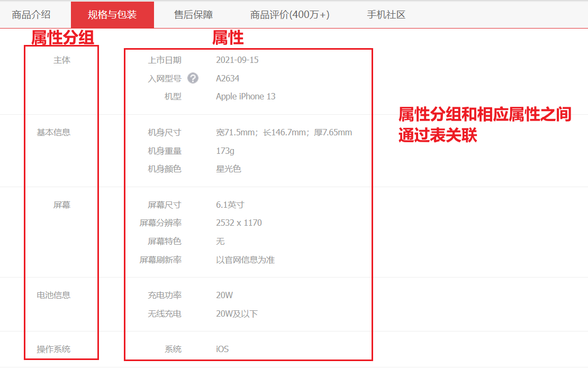
Task: Click the 操作系统 group label
Action: [53, 349]
